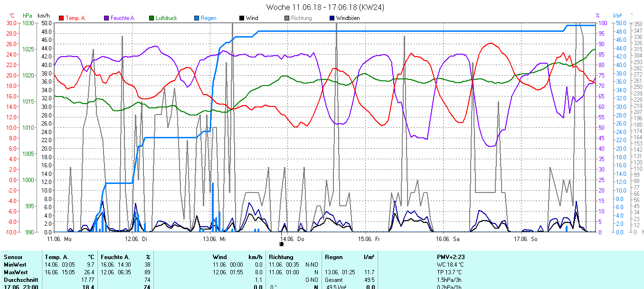This screenshot has height=289, width=644.
Task: Select the 11.06. Mo date marker
Action: (x=59, y=239)
